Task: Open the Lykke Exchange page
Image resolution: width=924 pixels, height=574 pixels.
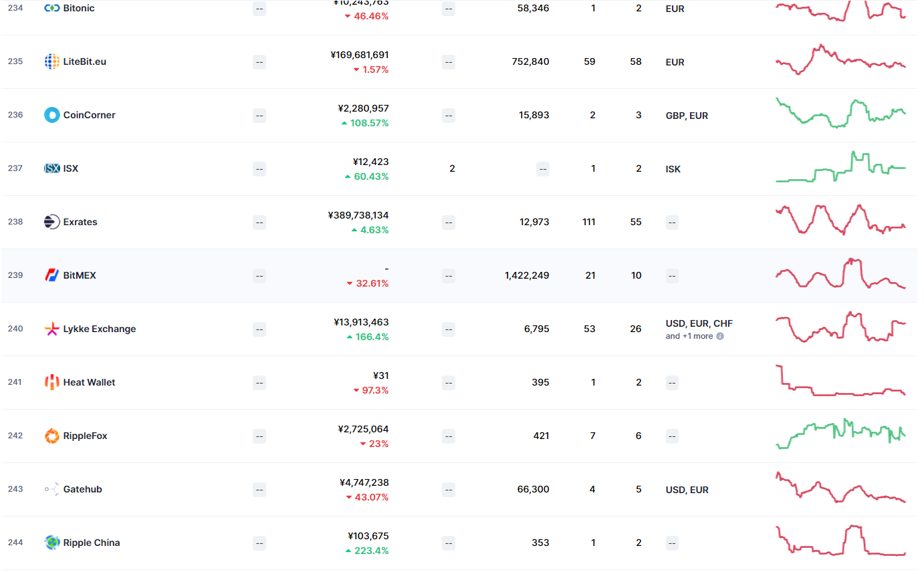Action: coord(98,328)
